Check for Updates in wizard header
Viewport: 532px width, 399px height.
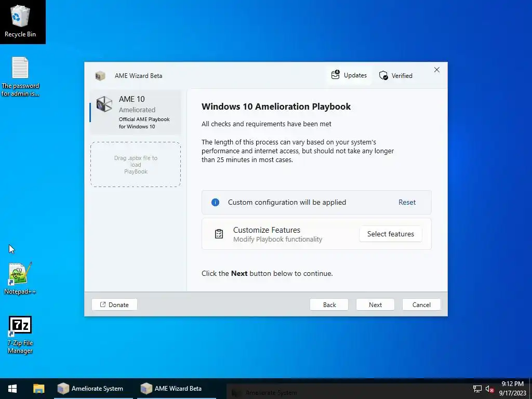click(349, 75)
